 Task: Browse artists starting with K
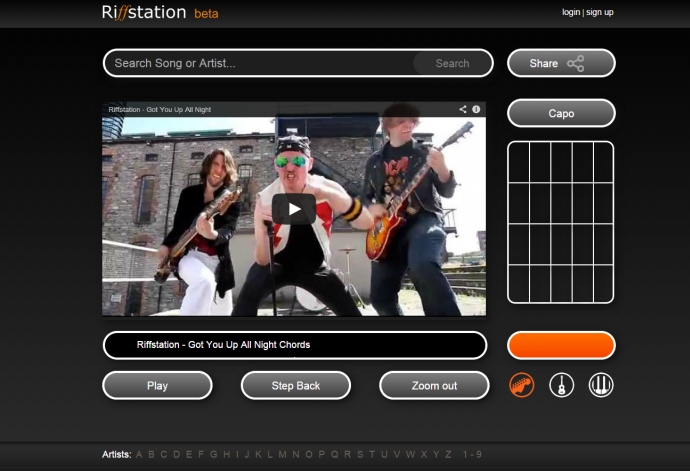[258, 454]
